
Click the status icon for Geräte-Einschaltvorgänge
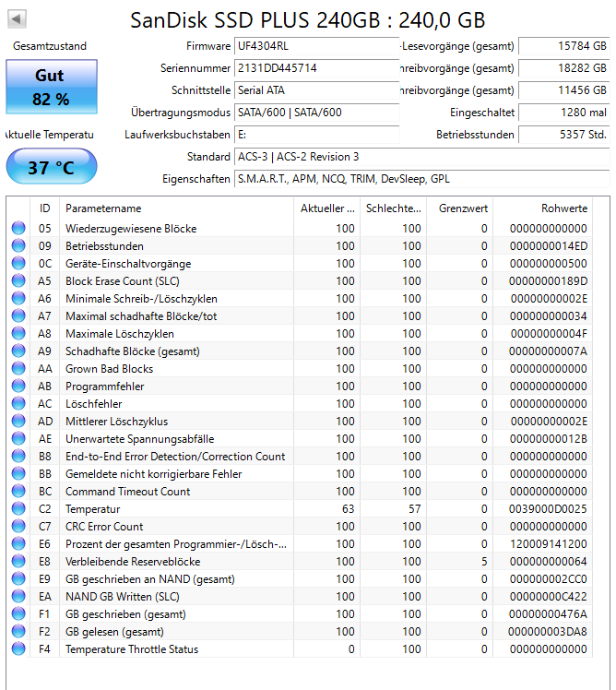pos(18,263)
